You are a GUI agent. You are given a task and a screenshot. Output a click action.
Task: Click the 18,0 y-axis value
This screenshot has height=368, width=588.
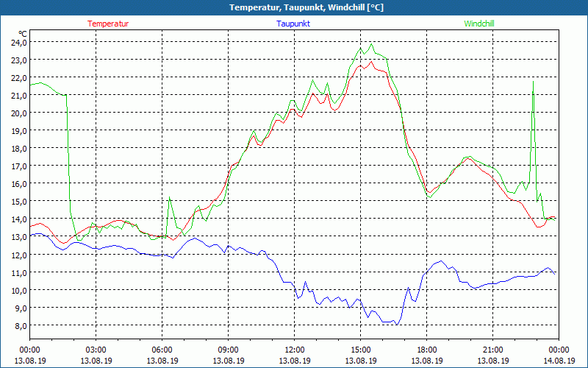(x=19, y=149)
